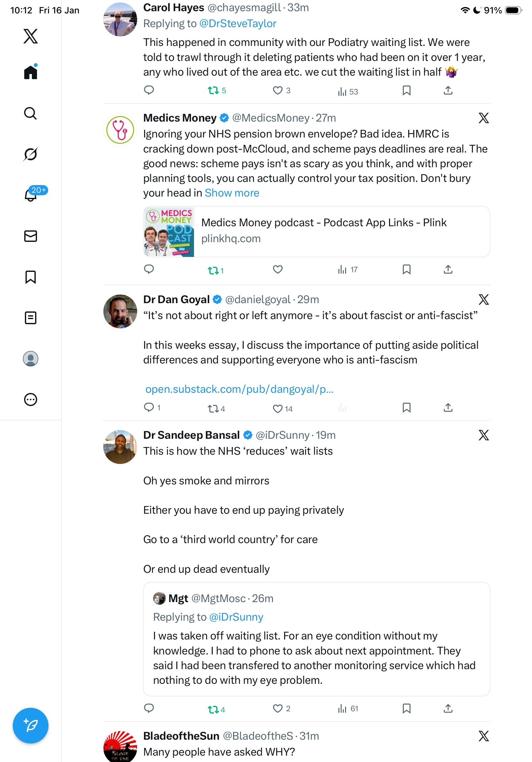Open Profile icon in sidebar

[31, 358]
